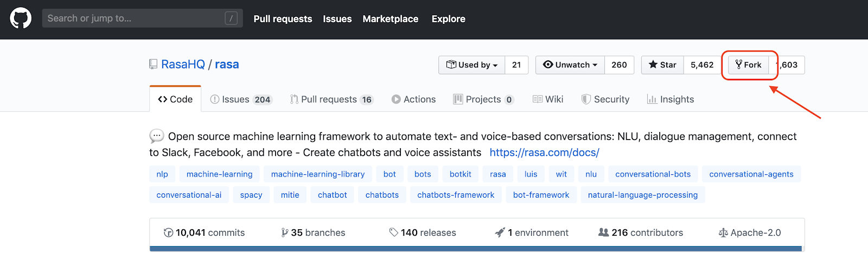Click the issue circle icon on Issues tab

tap(215, 99)
